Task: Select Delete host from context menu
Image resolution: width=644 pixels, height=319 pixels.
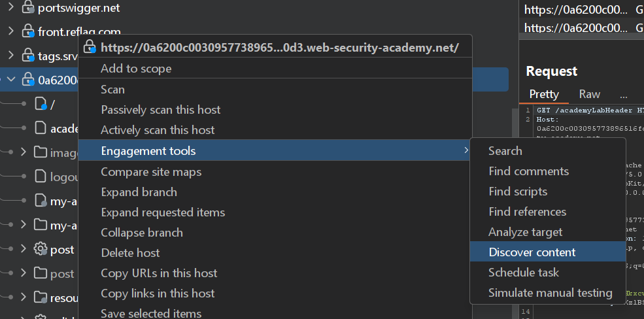Action: 130,253
